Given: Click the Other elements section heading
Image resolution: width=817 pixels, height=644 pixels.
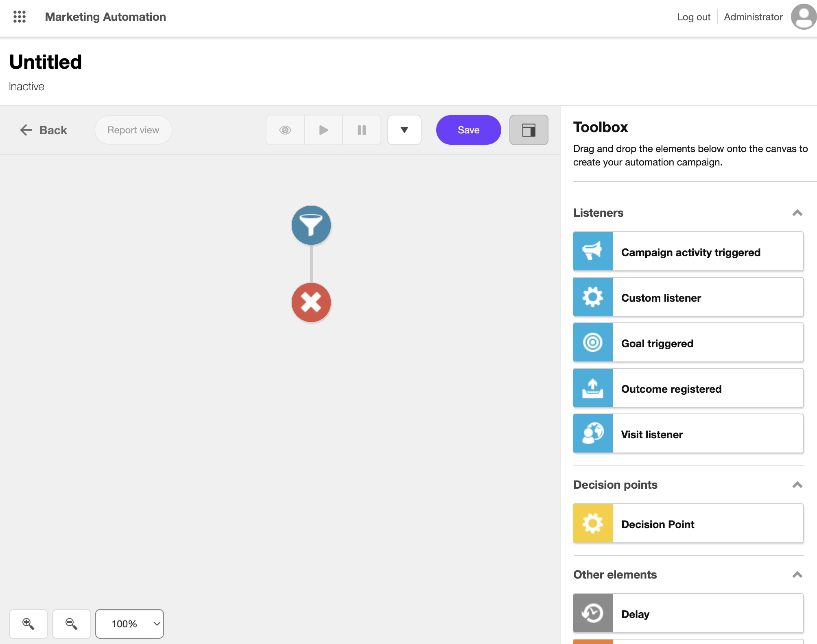Looking at the screenshot, I should click(x=615, y=574).
